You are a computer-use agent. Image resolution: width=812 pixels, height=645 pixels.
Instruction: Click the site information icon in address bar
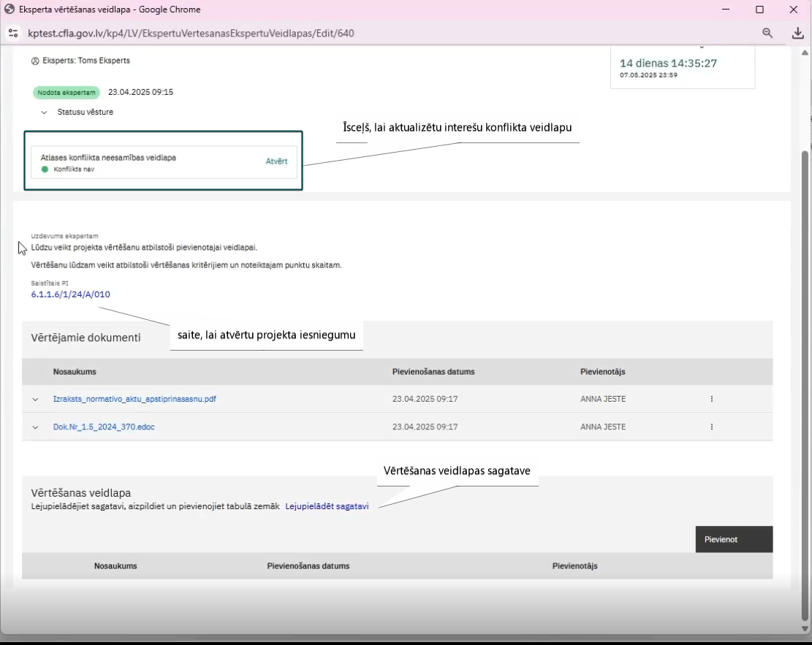(x=13, y=33)
